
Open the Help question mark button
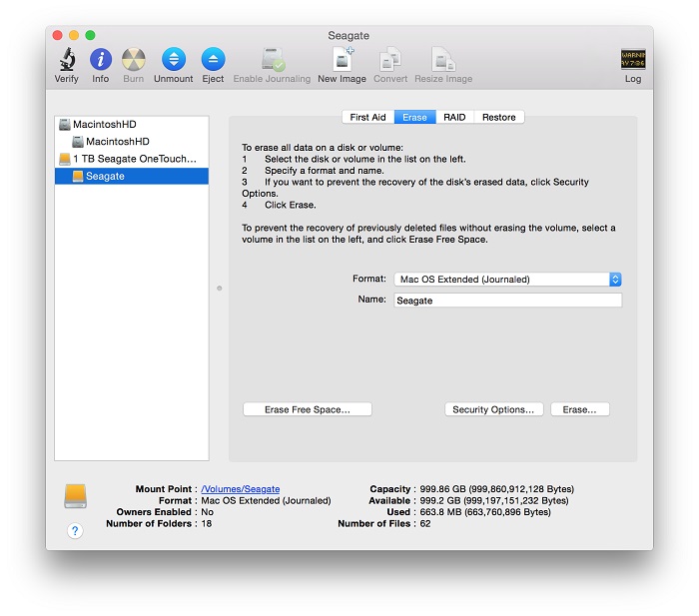(x=75, y=530)
